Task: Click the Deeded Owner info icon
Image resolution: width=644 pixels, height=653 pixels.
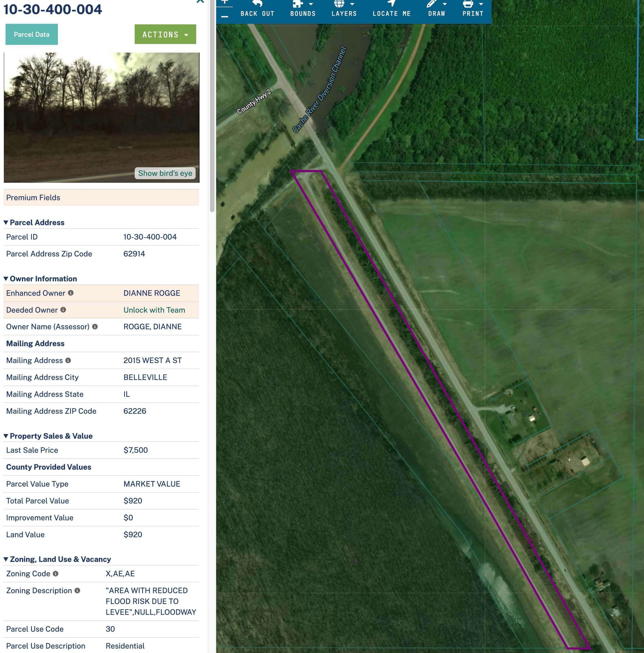Action: pos(63,310)
